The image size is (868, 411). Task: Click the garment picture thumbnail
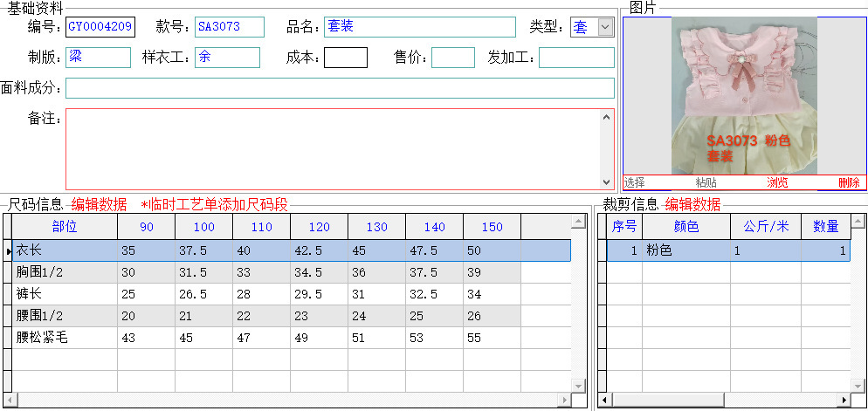(x=744, y=96)
